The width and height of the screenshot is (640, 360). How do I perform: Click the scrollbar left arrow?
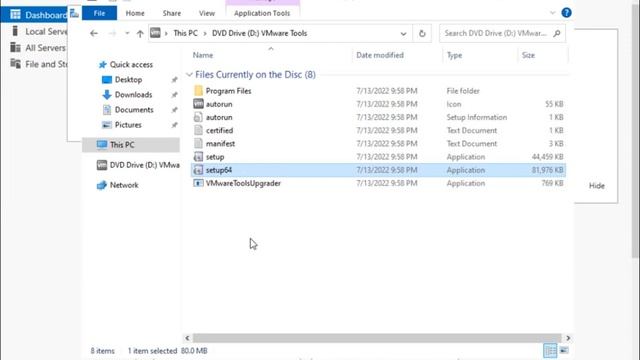187,338
